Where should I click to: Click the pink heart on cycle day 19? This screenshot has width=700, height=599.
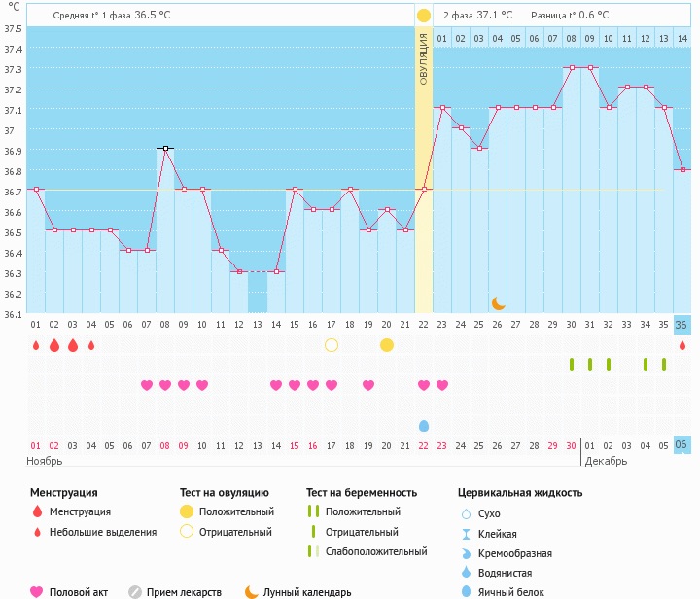tap(368, 385)
